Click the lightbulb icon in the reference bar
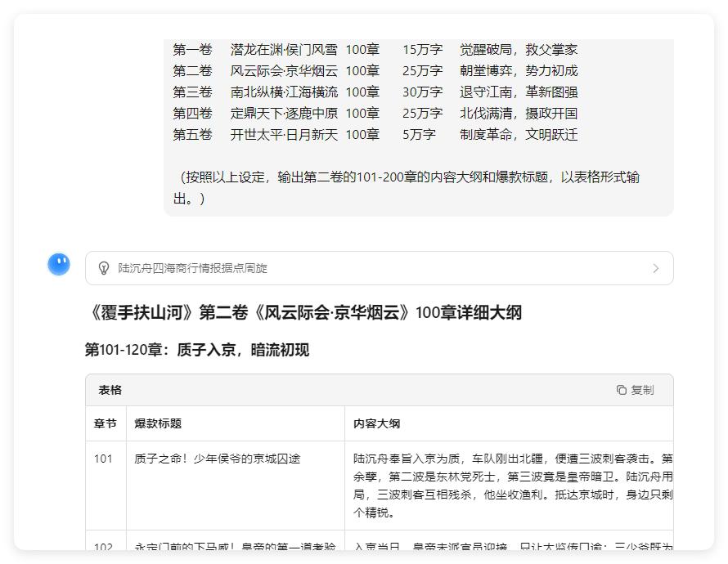728x564 pixels. (x=102, y=268)
